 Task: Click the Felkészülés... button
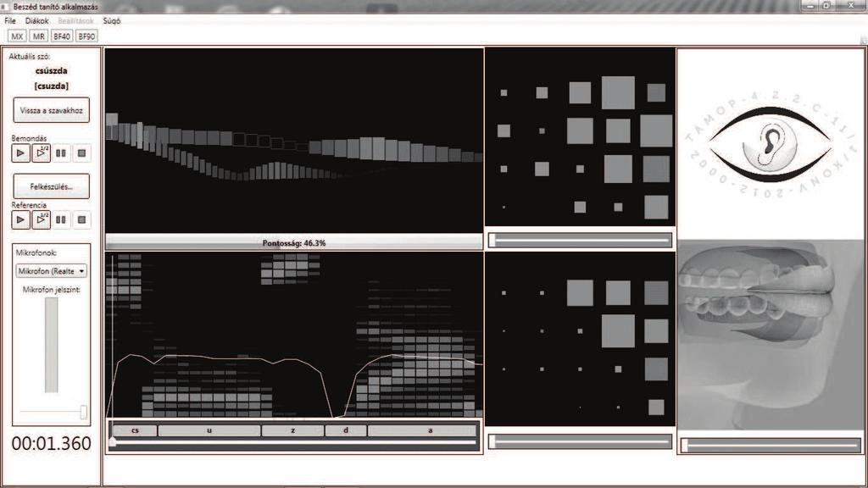point(51,186)
